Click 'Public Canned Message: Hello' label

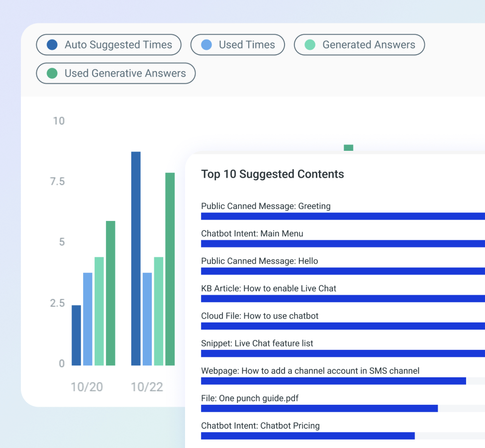click(x=260, y=261)
